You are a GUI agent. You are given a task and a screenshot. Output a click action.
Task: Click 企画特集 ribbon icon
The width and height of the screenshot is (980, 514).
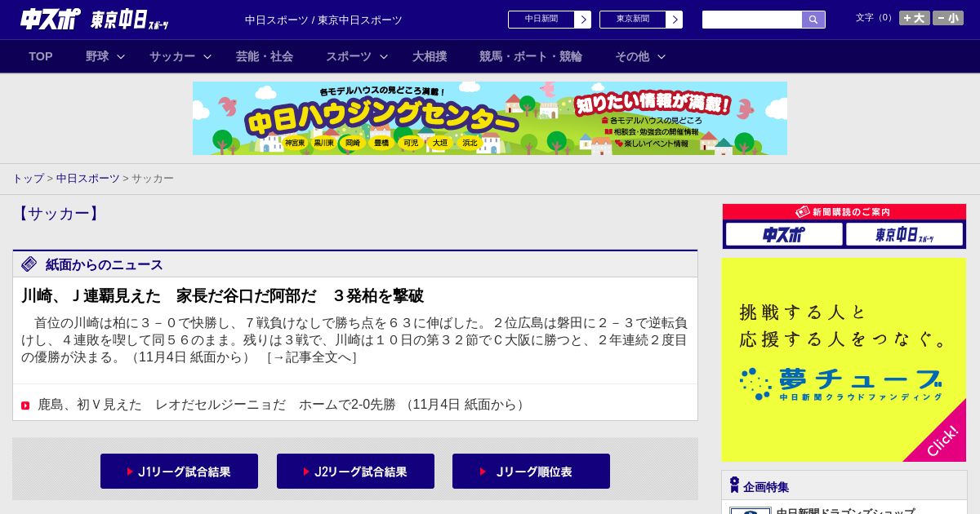(734, 485)
